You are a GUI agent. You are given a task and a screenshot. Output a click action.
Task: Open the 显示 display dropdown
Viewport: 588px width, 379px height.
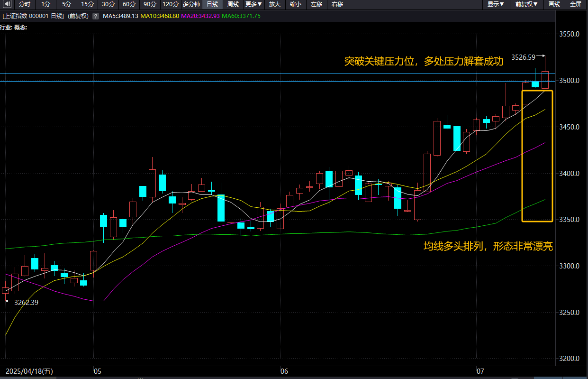tap(496, 4)
